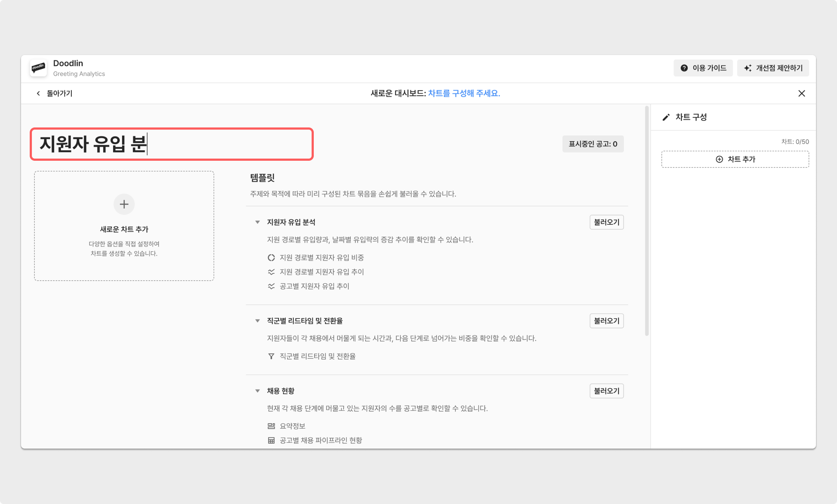The width and height of the screenshot is (837, 504).
Task: Click the Doodlin logo icon
Action: tap(38, 68)
